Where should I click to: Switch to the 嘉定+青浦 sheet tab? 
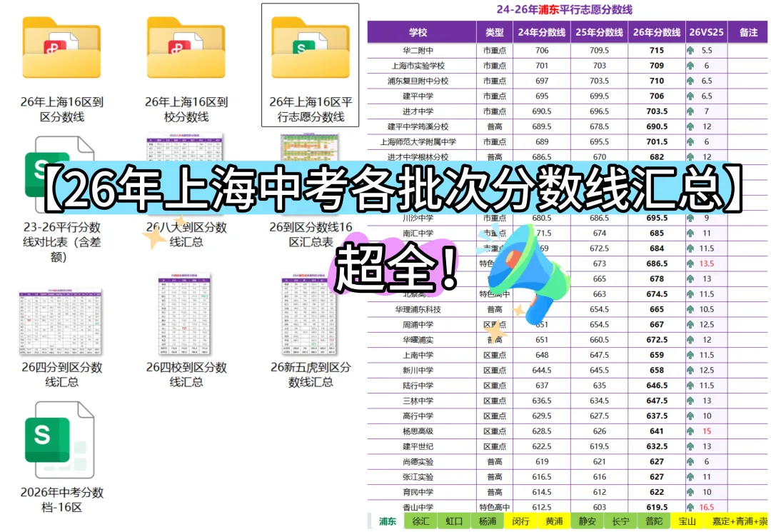pos(737,521)
